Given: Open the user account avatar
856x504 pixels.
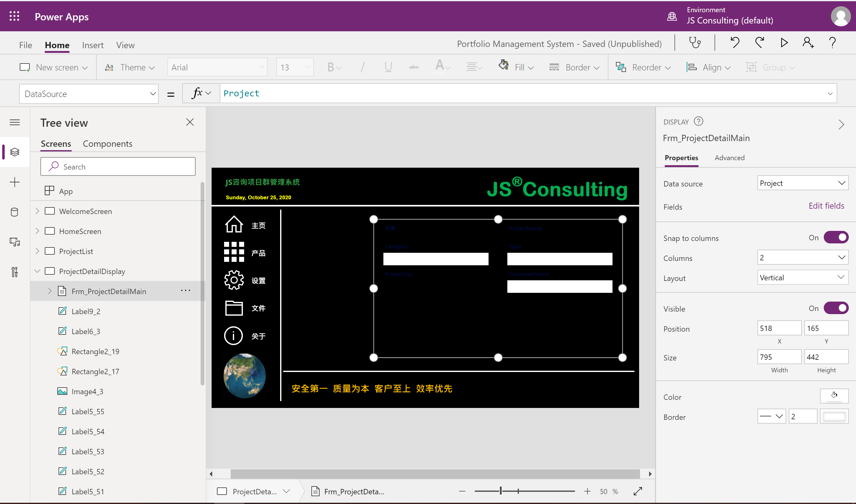Looking at the screenshot, I should click(840, 16).
